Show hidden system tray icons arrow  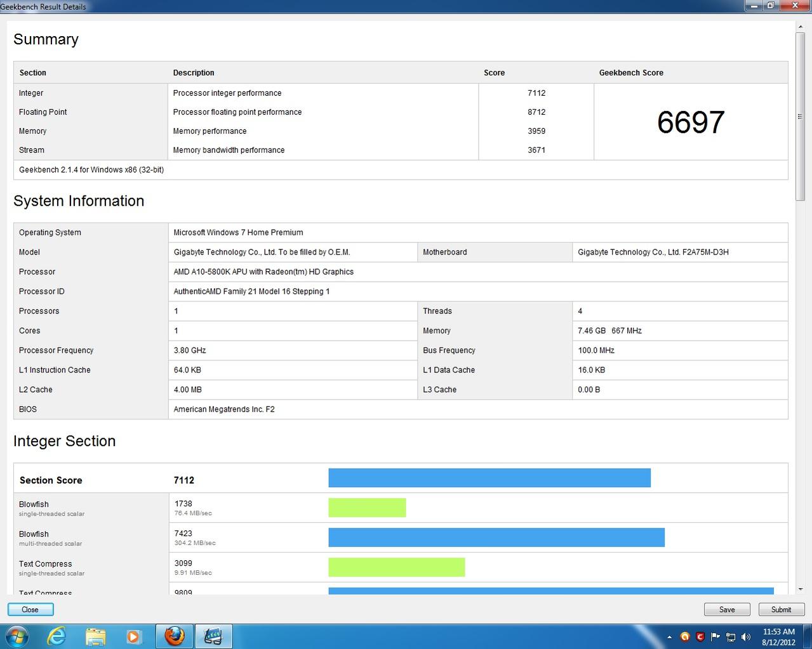pos(669,636)
